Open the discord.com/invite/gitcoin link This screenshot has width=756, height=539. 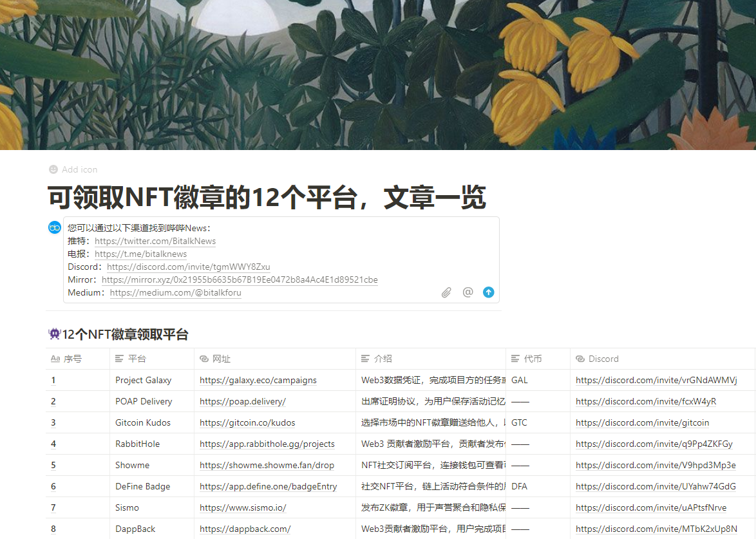pos(642,422)
